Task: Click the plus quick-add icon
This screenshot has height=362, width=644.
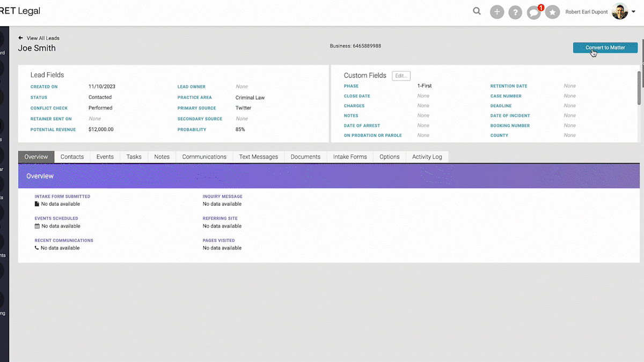Action: [x=497, y=12]
